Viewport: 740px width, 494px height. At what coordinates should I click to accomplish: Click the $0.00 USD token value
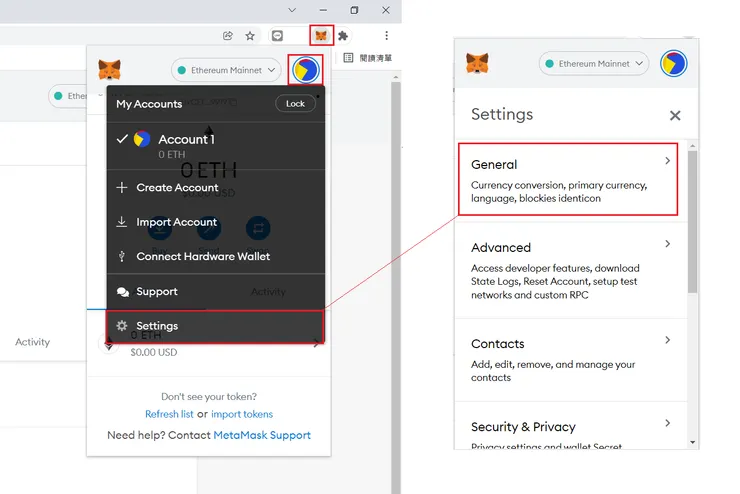(154, 352)
